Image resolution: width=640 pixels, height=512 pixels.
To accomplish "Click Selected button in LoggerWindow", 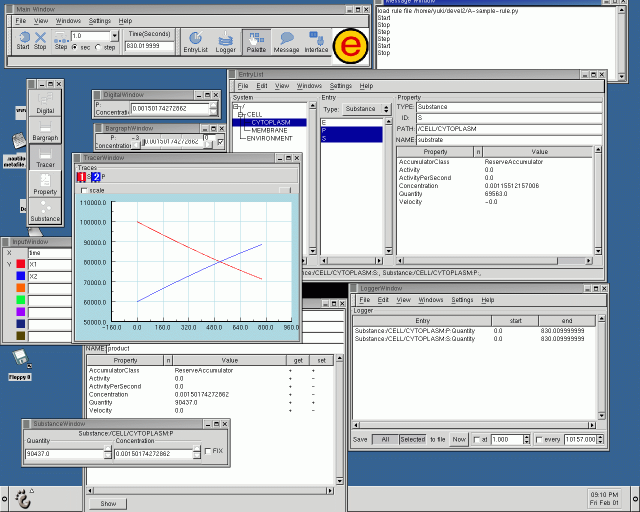I will (x=411, y=439).
